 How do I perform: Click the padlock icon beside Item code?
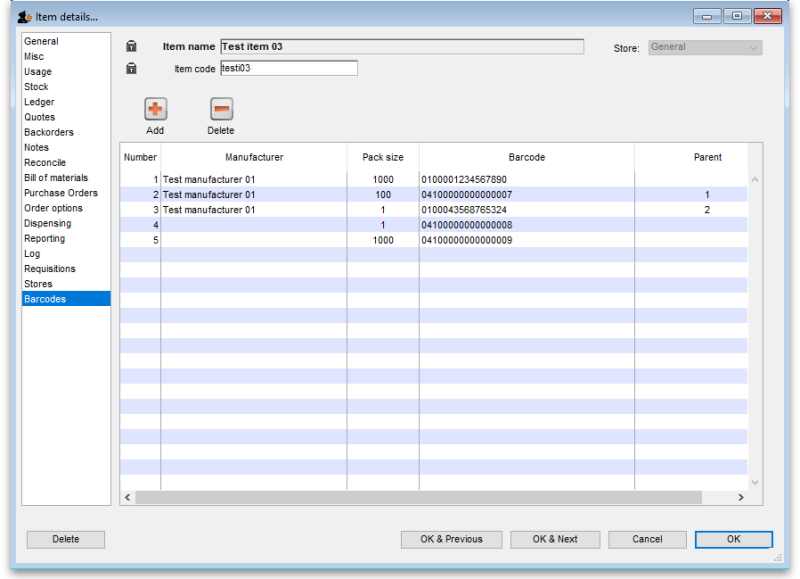(x=131, y=68)
